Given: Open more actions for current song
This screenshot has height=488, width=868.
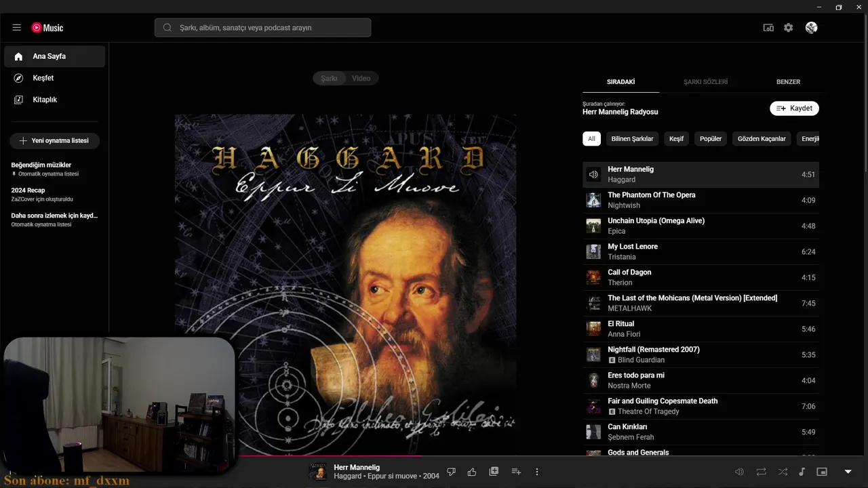Looking at the screenshot, I should [537, 472].
